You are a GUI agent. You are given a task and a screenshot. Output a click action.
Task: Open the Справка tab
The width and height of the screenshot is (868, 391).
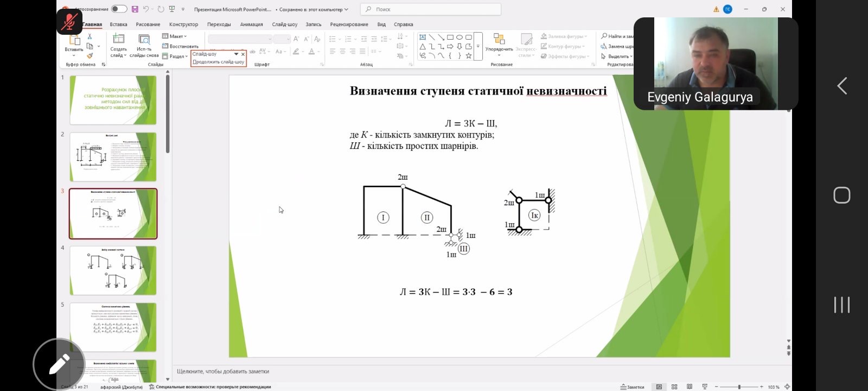pos(403,24)
